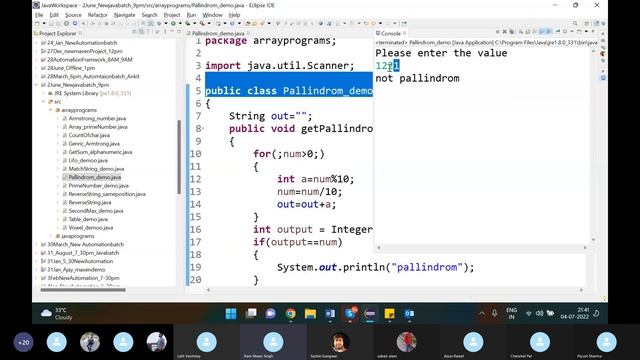Toggle Show Console When Standard Out Changes

coord(542,31)
